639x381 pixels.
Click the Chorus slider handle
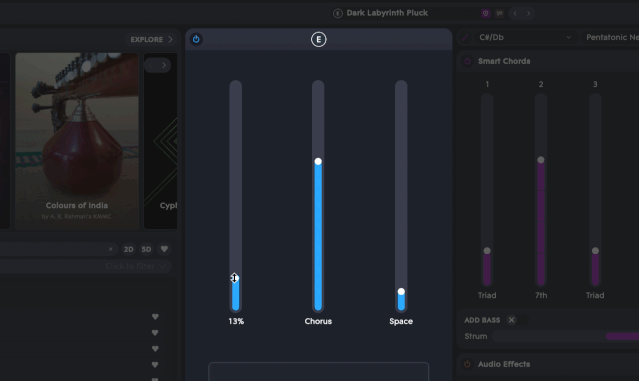click(318, 161)
